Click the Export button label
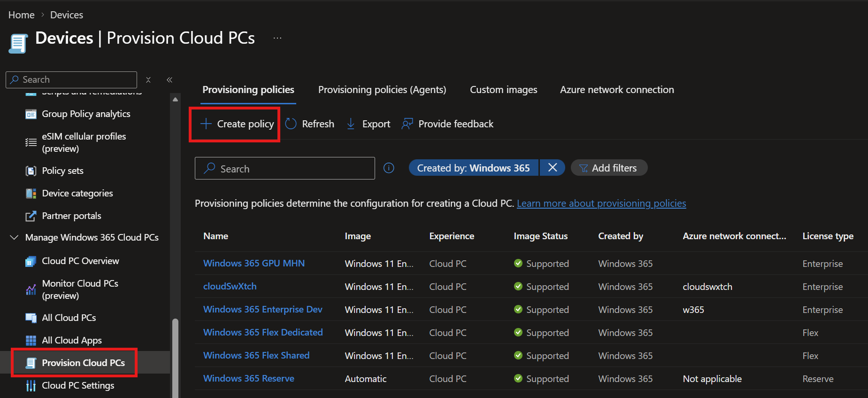868x398 pixels. pyautogui.click(x=376, y=124)
